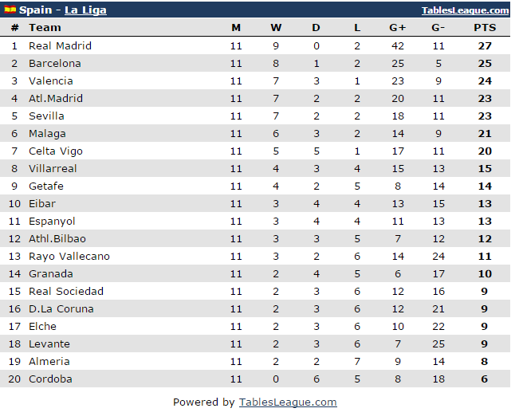Open the La Liga header link
This screenshot has width=519, height=420.
85,10
